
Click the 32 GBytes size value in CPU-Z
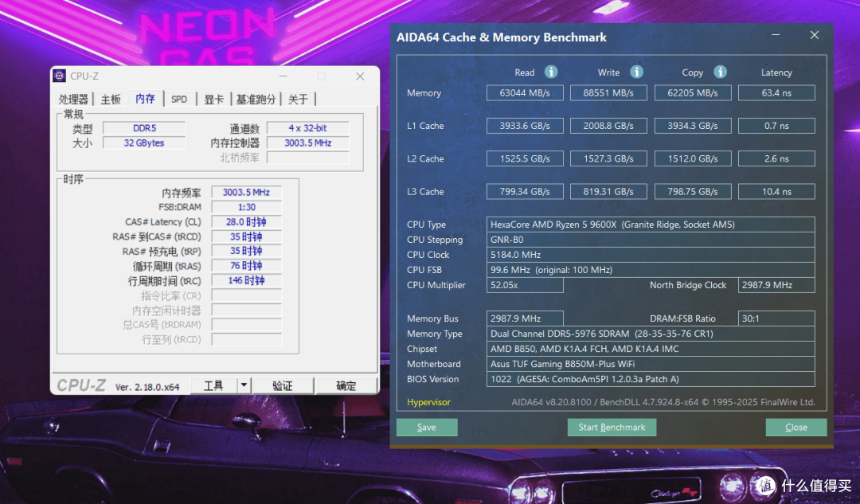coord(144,143)
